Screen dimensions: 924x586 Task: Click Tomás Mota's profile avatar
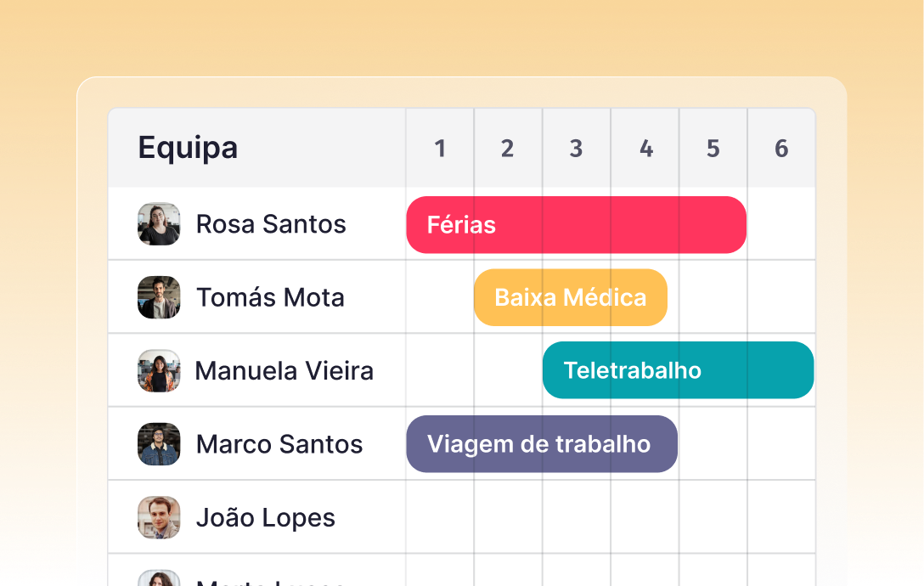point(159,297)
